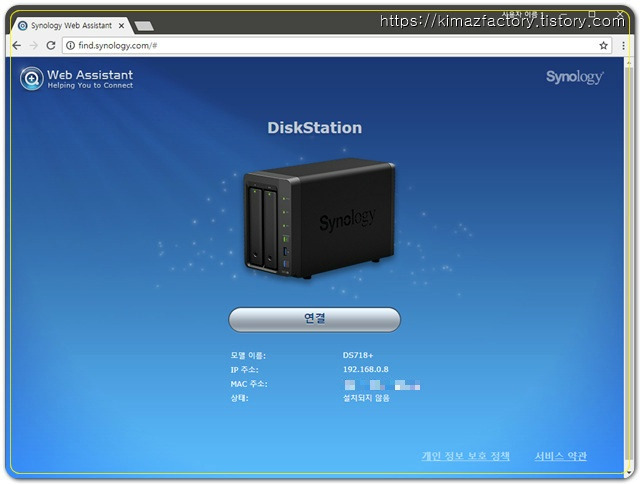Image resolution: width=640 pixels, height=484 pixels.
Task: Select the Synology Web Assistant tab
Action: point(71,26)
